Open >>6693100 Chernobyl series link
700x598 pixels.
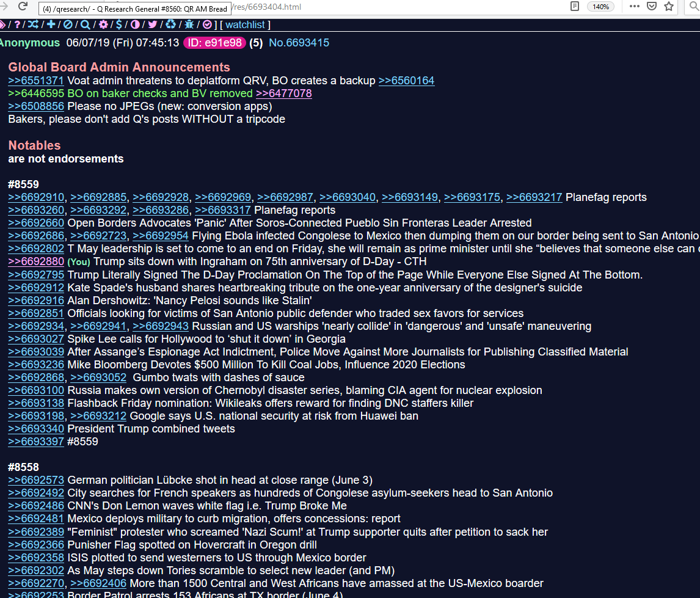(x=36, y=391)
